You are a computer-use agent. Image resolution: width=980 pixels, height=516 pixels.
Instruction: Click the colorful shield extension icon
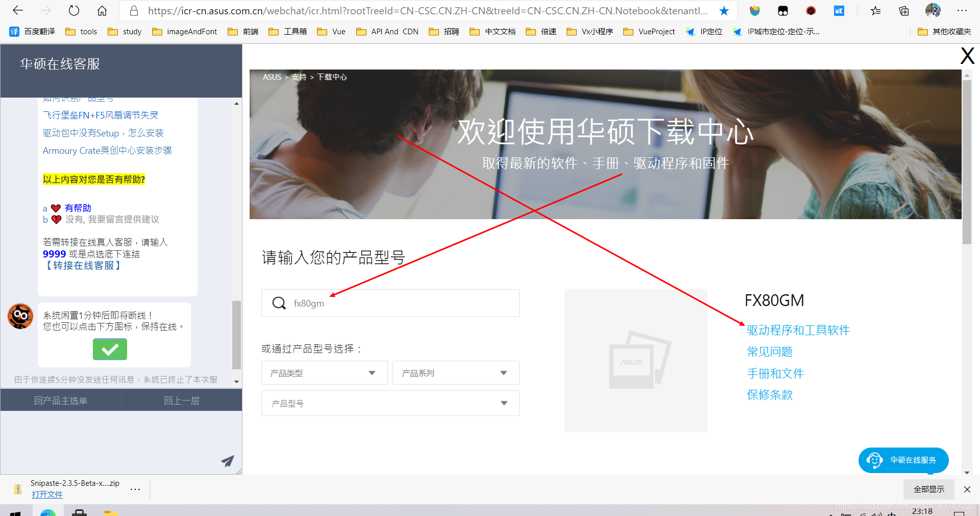754,11
